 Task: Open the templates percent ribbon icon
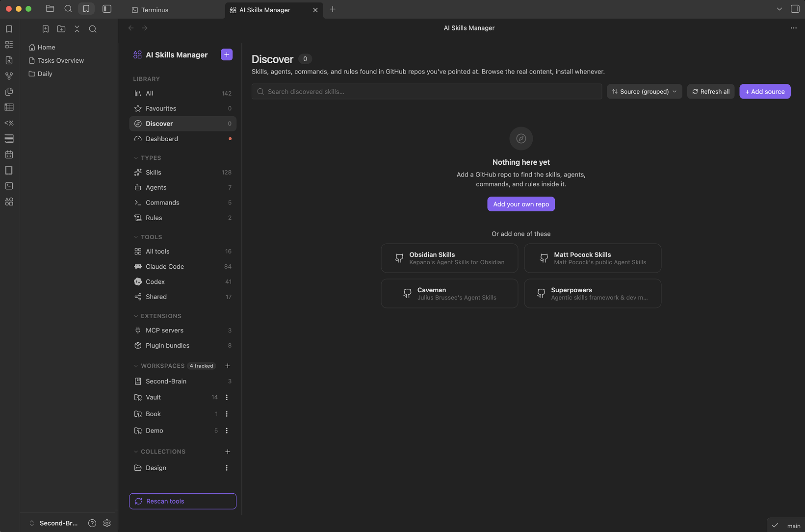point(9,123)
